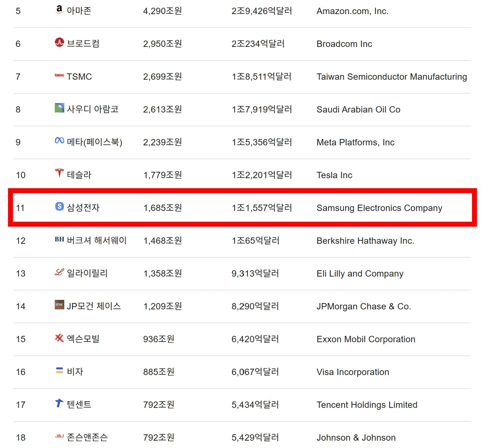488x448 pixels.
Task: Open the 브로드컴 company name
Action: (83, 43)
